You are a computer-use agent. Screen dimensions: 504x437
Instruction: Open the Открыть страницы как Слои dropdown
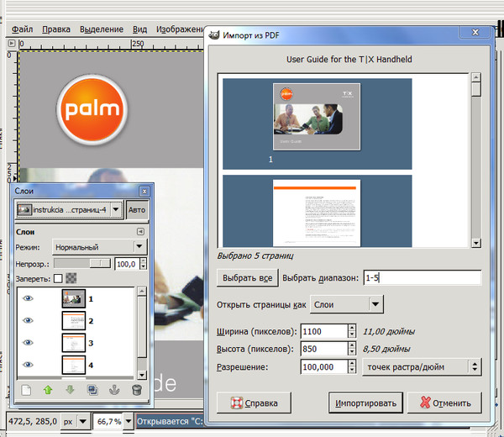[x=346, y=304]
